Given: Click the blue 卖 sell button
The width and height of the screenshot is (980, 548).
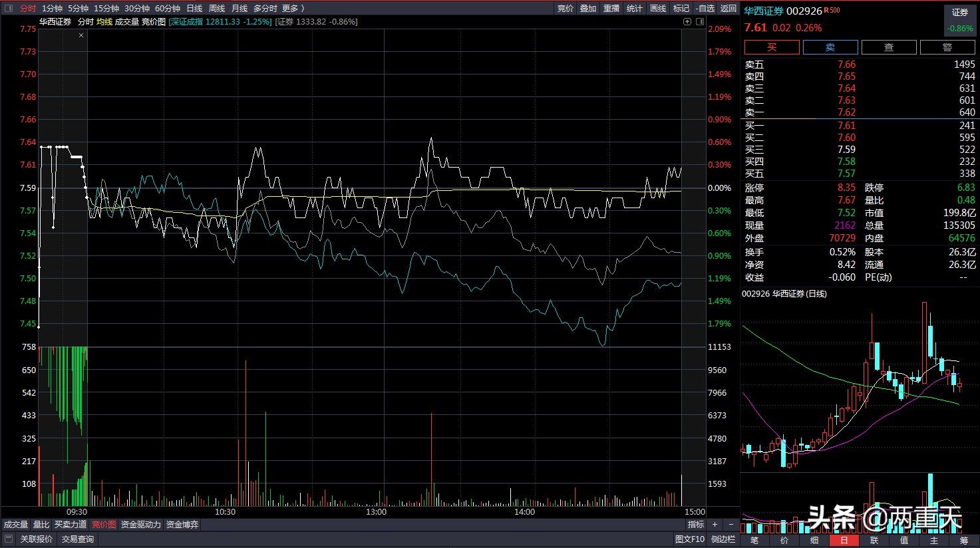Looking at the screenshot, I should pos(830,47).
